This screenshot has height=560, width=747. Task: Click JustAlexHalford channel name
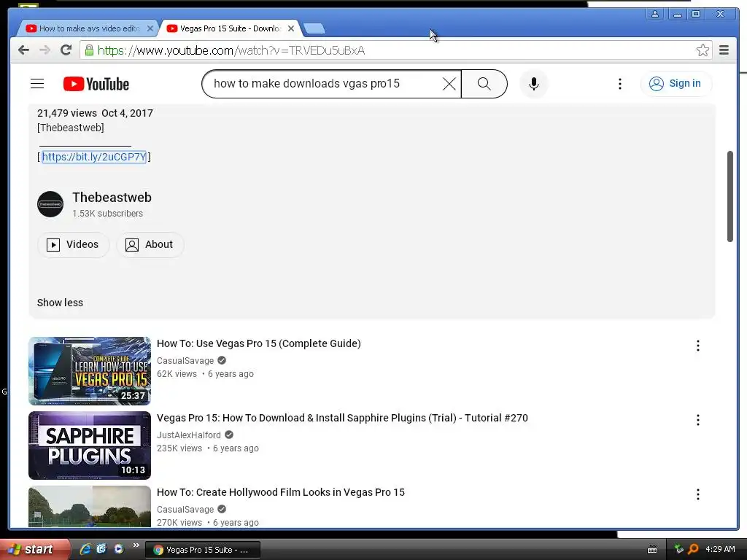point(189,435)
